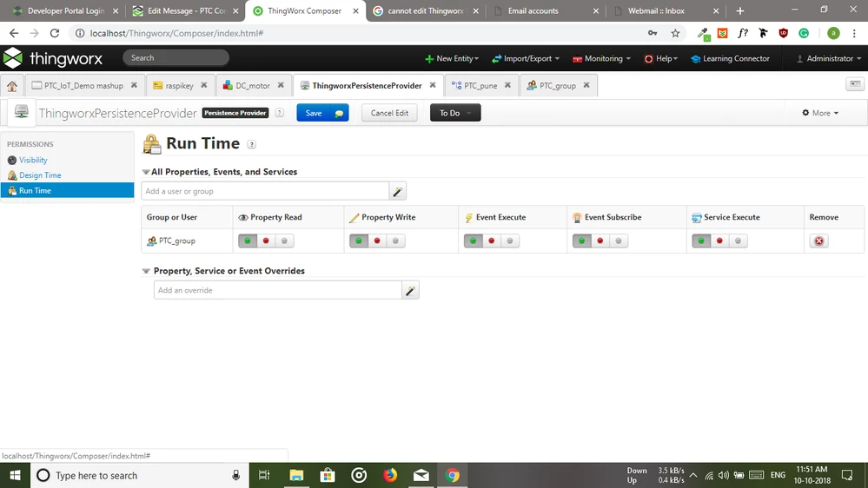Close the PTC_pune tab

point(507,85)
